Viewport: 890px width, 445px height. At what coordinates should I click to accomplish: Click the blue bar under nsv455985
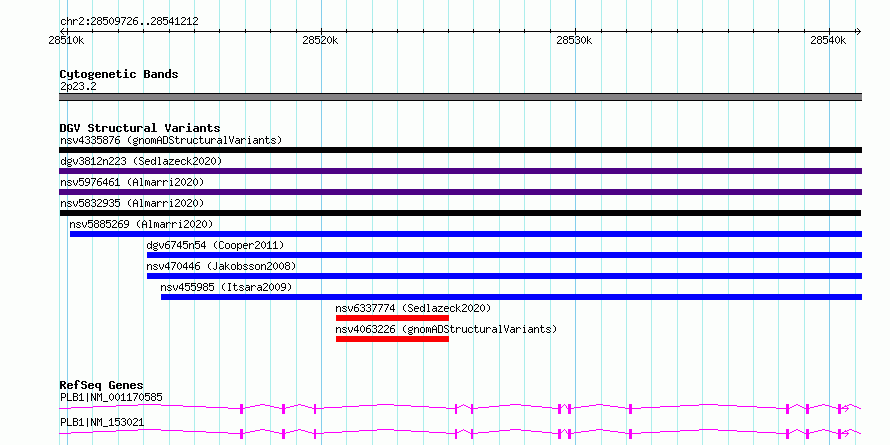[x=511, y=297]
